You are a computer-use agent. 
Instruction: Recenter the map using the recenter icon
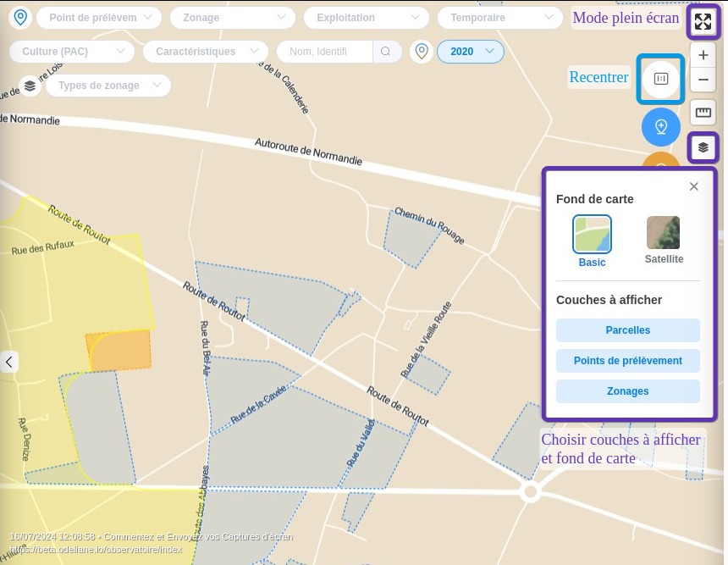point(661,79)
